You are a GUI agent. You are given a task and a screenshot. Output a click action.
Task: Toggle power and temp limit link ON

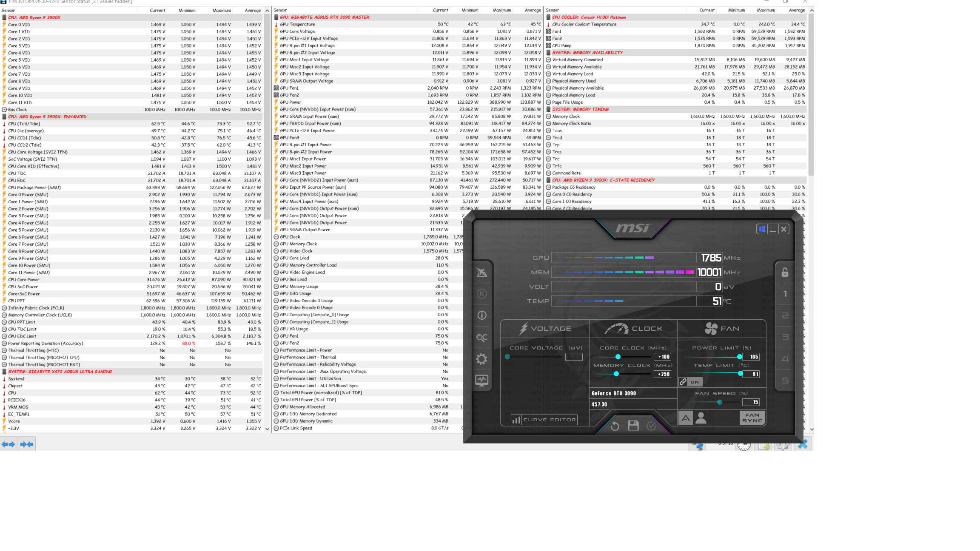690,382
